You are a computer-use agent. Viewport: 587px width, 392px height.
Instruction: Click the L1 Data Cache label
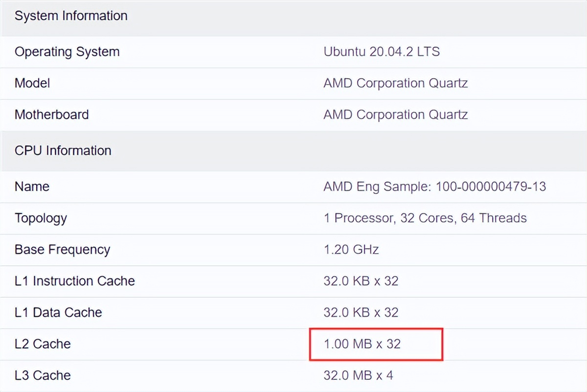pos(58,312)
